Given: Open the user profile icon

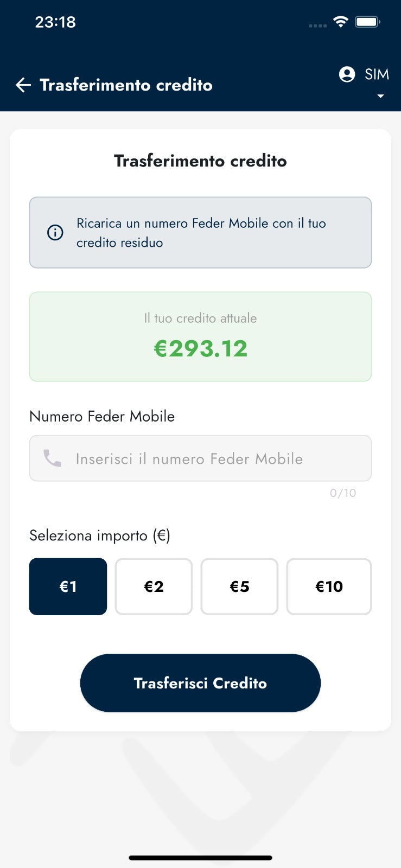Looking at the screenshot, I should [x=347, y=74].
